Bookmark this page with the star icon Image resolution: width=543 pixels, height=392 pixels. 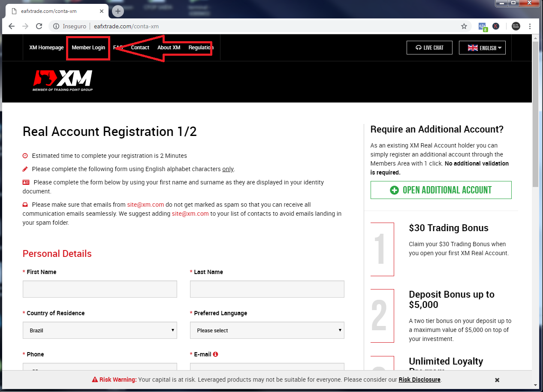click(464, 26)
